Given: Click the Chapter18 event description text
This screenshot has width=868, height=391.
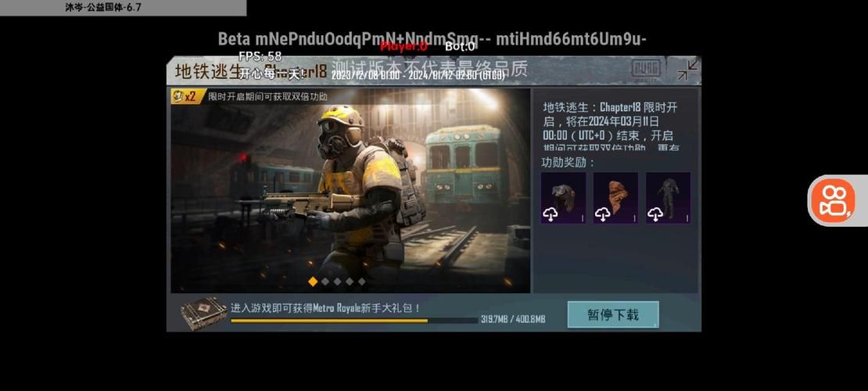Looking at the screenshot, I should 611,127.
